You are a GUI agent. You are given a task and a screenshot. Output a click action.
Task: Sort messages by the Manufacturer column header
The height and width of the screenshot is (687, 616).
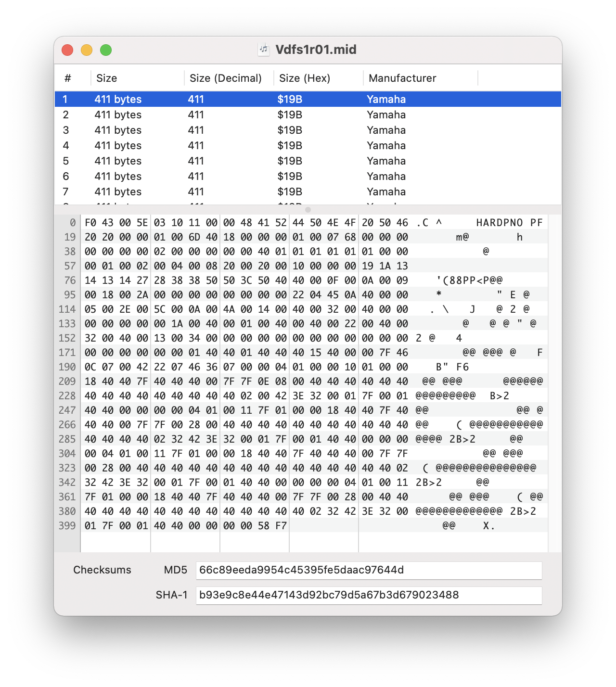pyautogui.click(x=402, y=77)
